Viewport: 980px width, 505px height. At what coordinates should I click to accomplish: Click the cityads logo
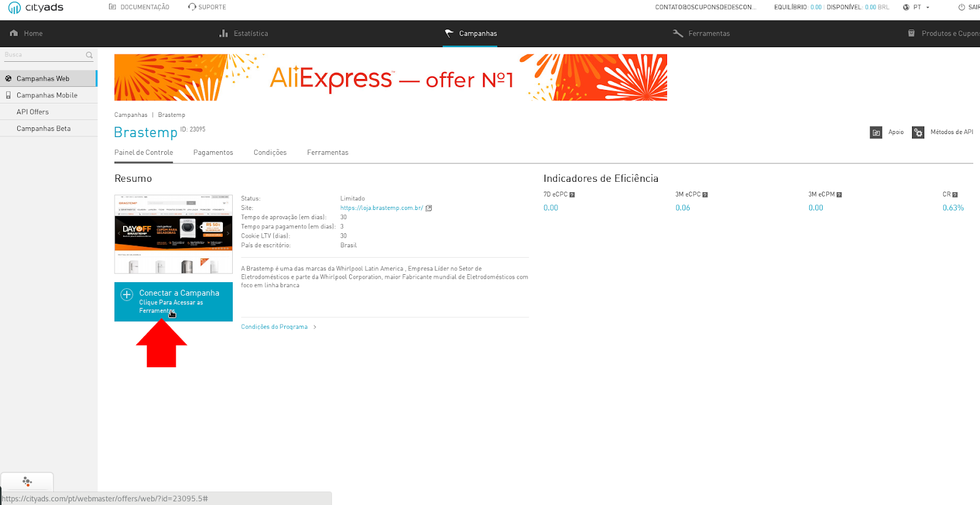click(36, 7)
